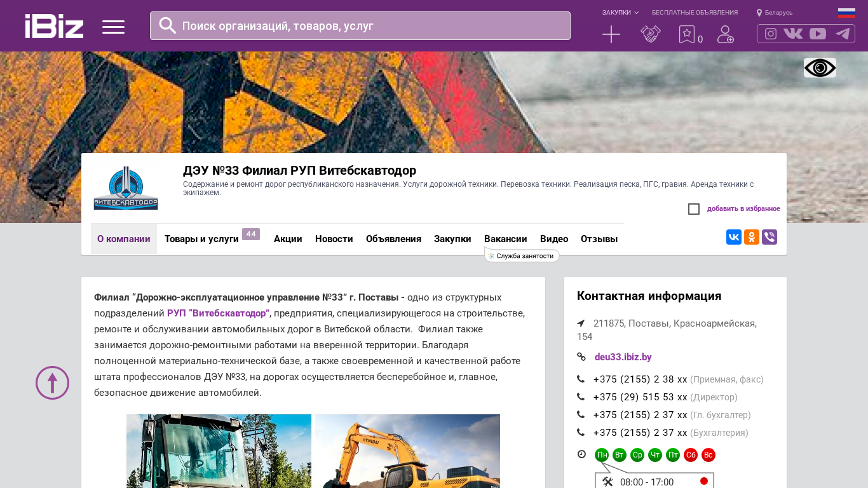Open the favorites bookmark star icon
868x488 pixels.
[687, 34]
